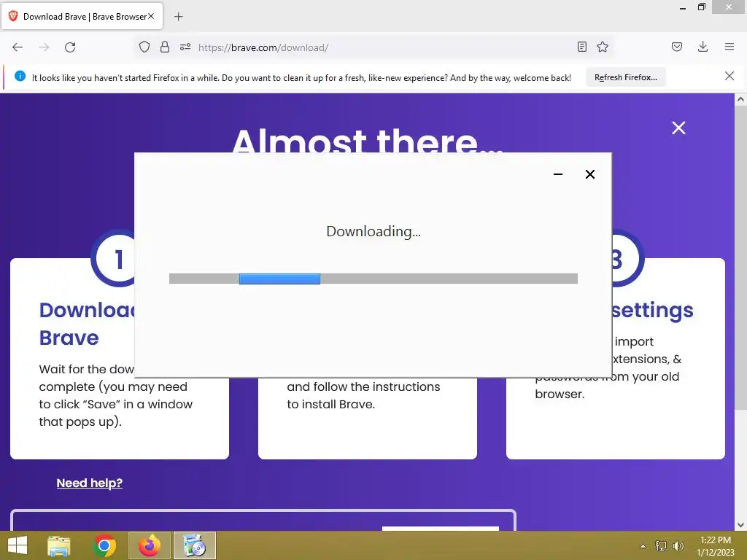Minimize the Downloading installer dialog
747x560 pixels.
tap(558, 174)
